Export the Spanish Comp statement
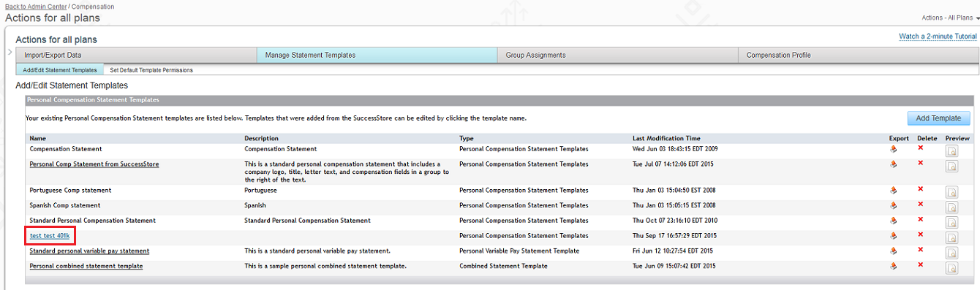 pyautogui.click(x=893, y=205)
